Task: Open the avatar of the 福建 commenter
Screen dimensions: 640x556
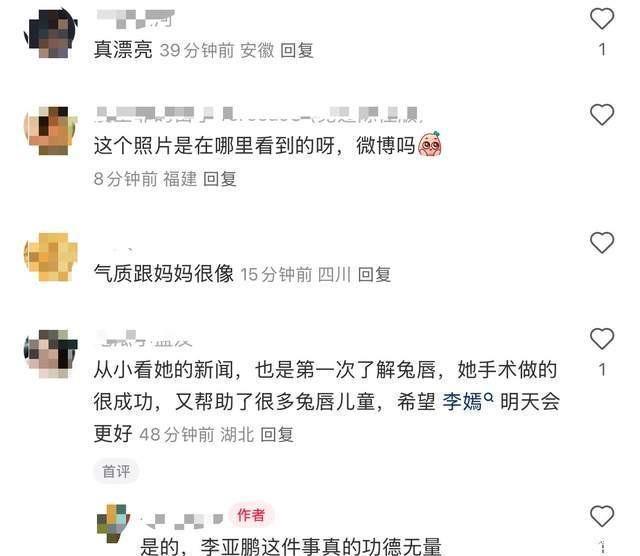Action: point(51,131)
